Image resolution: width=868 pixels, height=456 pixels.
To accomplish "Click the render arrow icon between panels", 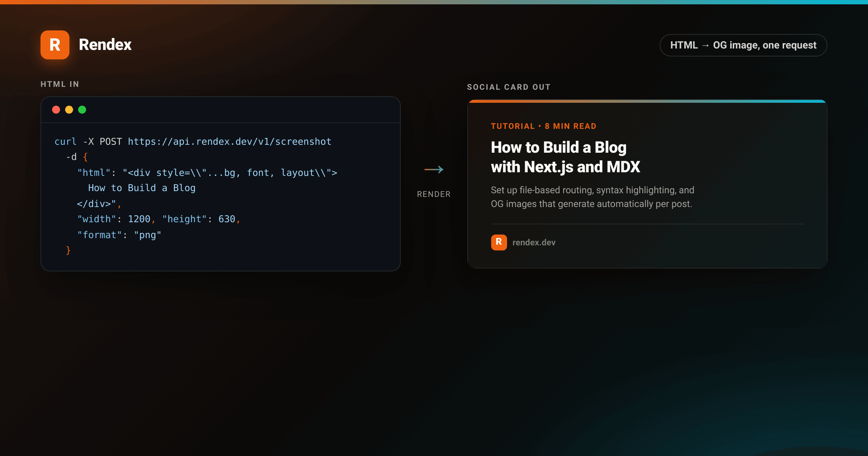I will click(x=434, y=169).
